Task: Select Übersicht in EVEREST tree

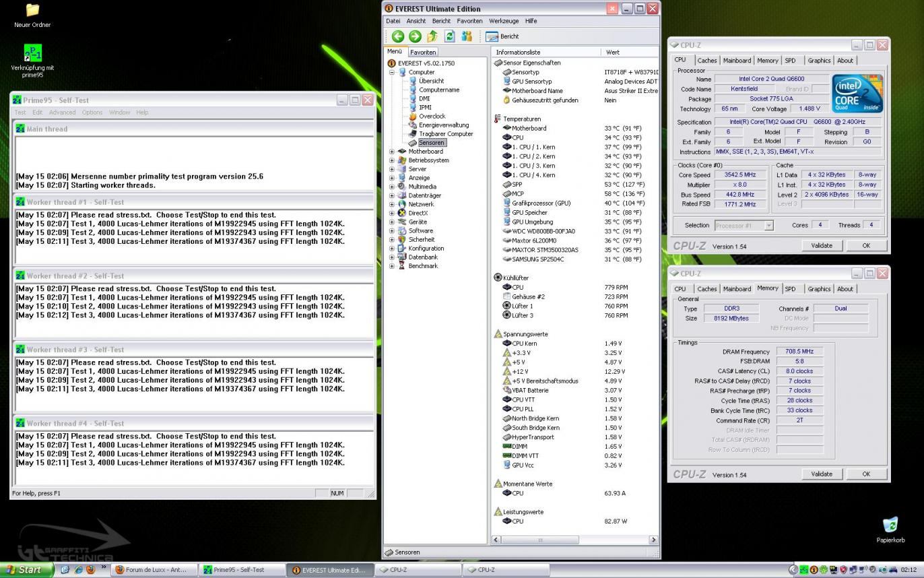Action: [431, 81]
